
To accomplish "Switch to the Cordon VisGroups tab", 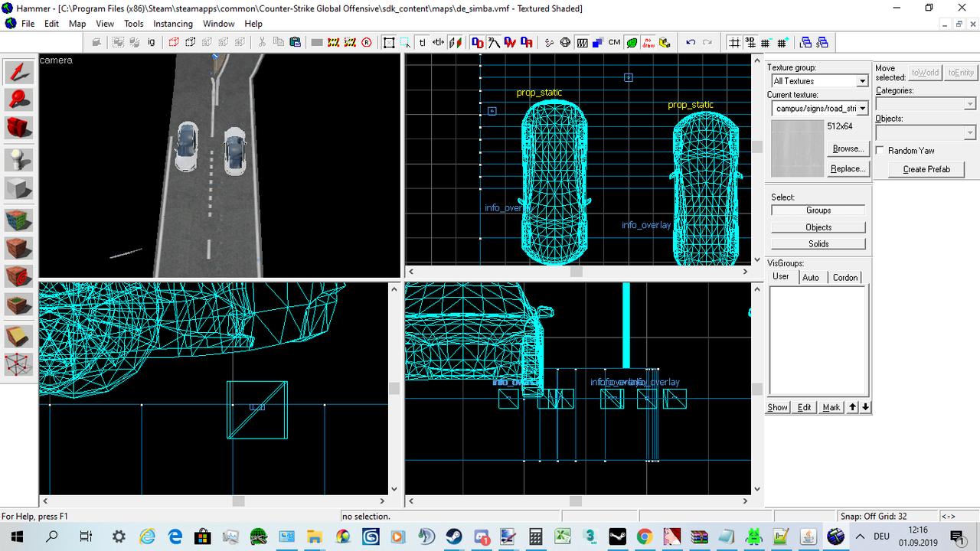I will [845, 278].
